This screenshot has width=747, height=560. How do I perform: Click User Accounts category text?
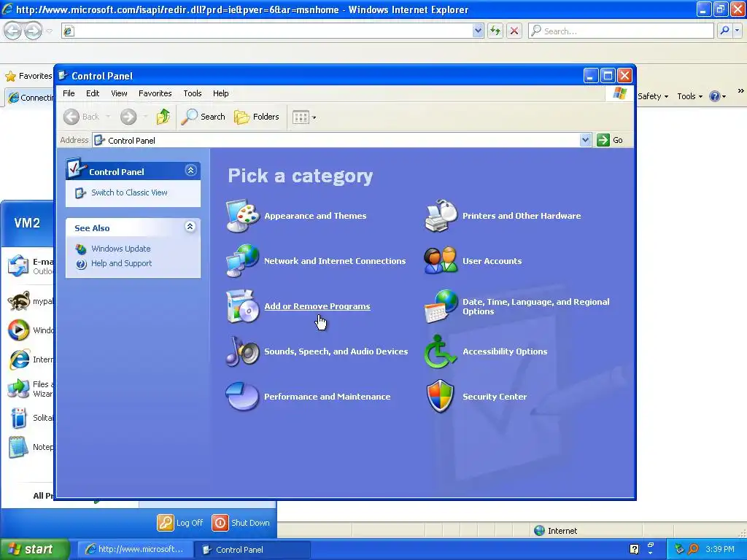[492, 261]
